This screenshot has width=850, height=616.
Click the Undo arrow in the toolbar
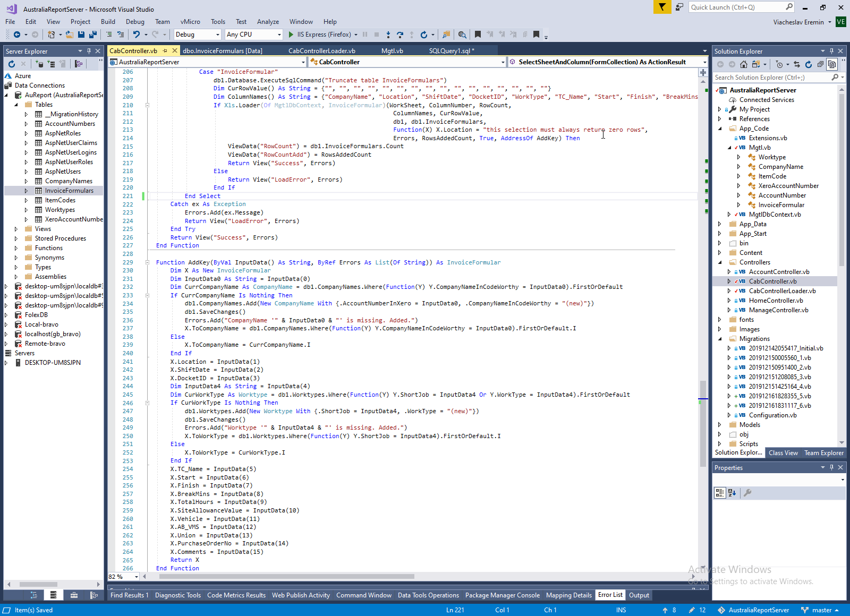pos(137,35)
